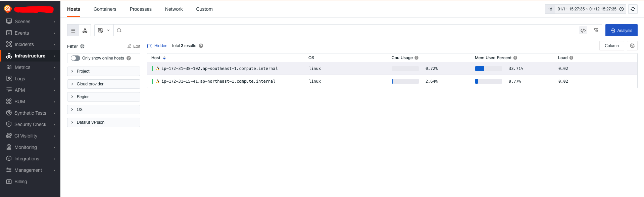Switch to the Containers tab
This screenshot has height=197, width=644.
pos(105,9)
